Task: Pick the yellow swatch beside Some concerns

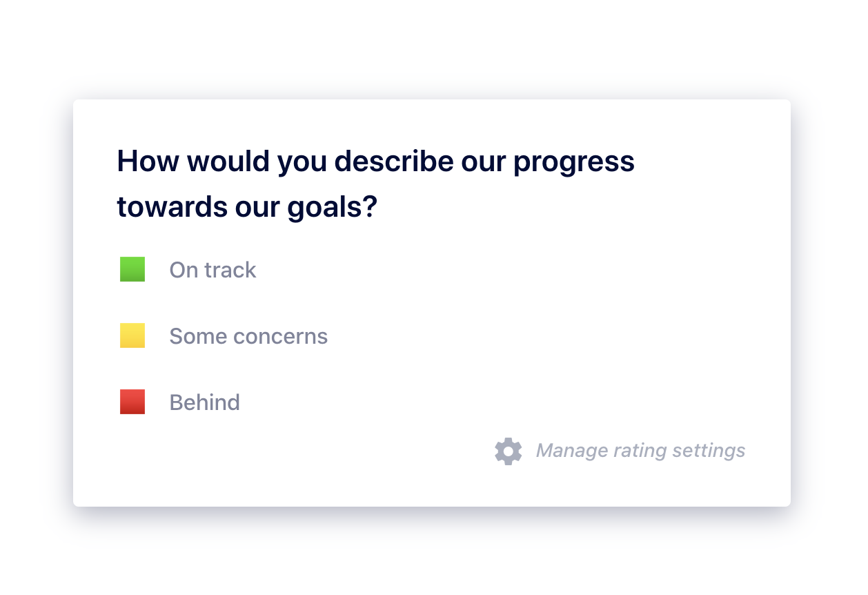Action: 132,335
